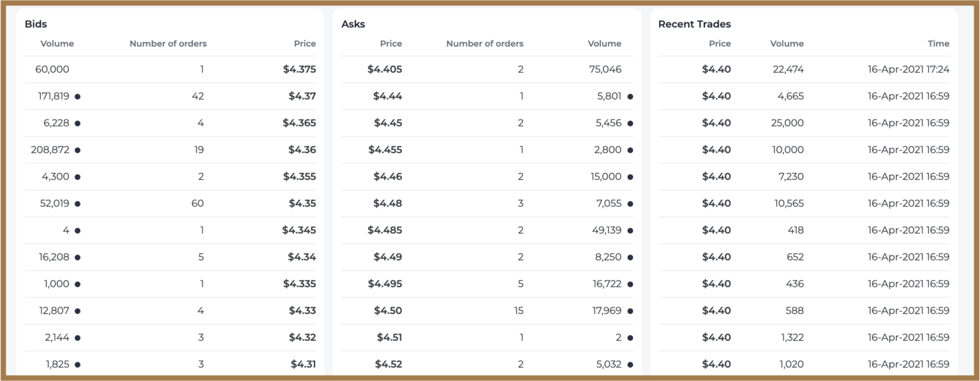Click the Time column header in Recent Trades

pos(939,43)
